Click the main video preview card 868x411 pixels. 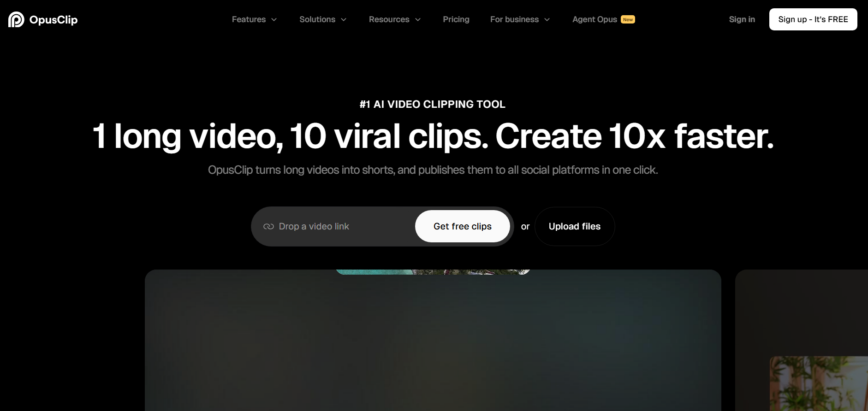click(x=433, y=340)
